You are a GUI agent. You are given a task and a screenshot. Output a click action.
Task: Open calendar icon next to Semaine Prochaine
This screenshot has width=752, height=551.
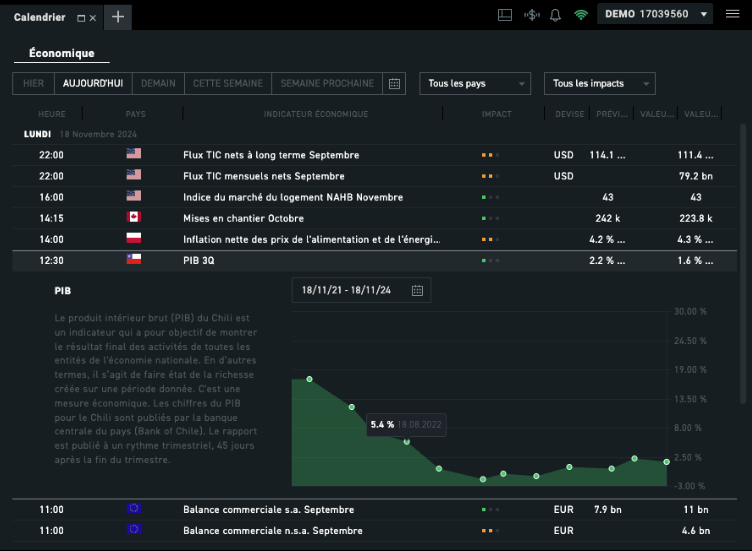click(394, 83)
